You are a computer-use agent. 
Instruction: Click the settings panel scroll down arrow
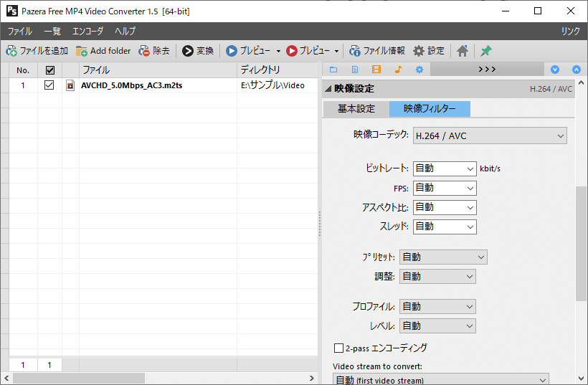[582, 379]
